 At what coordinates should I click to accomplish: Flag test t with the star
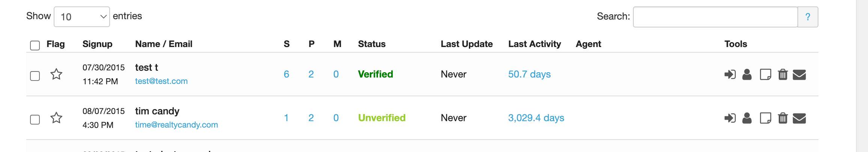click(x=56, y=74)
